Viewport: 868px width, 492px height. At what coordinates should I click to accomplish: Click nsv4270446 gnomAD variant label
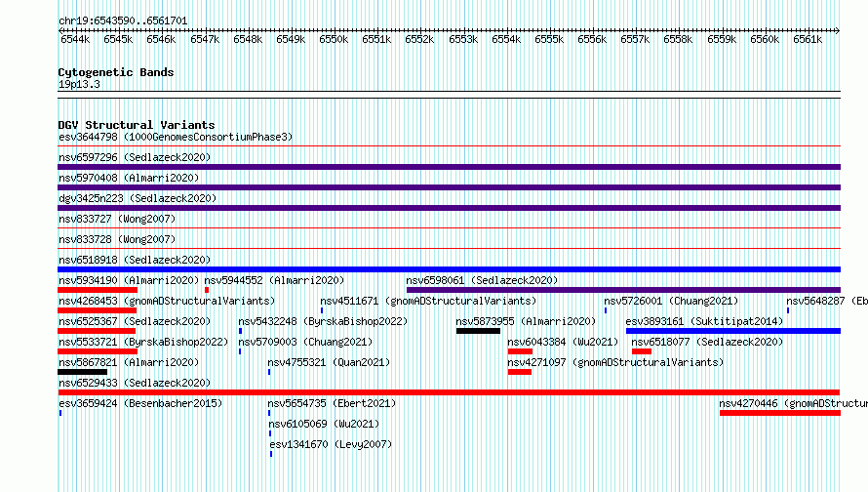(793, 403)
